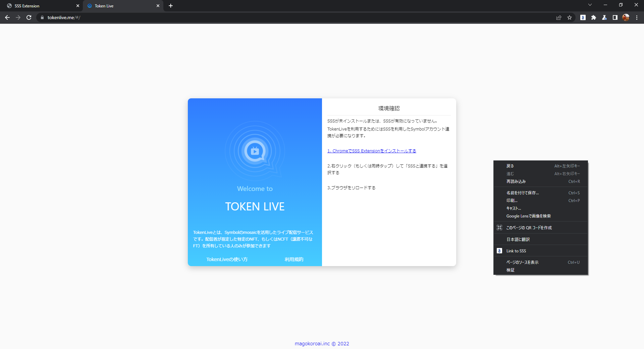
Task: Share this page using the share icon
Action: tap(559, 17)
